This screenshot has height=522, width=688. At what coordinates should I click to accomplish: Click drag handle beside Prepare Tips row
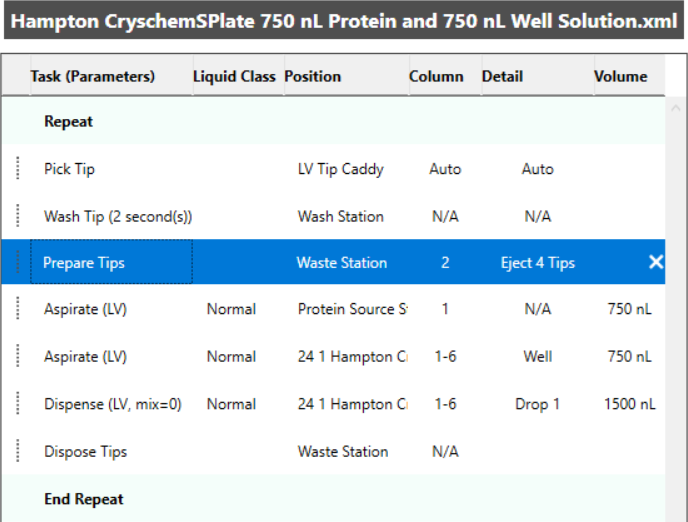[x=18, y=263]
